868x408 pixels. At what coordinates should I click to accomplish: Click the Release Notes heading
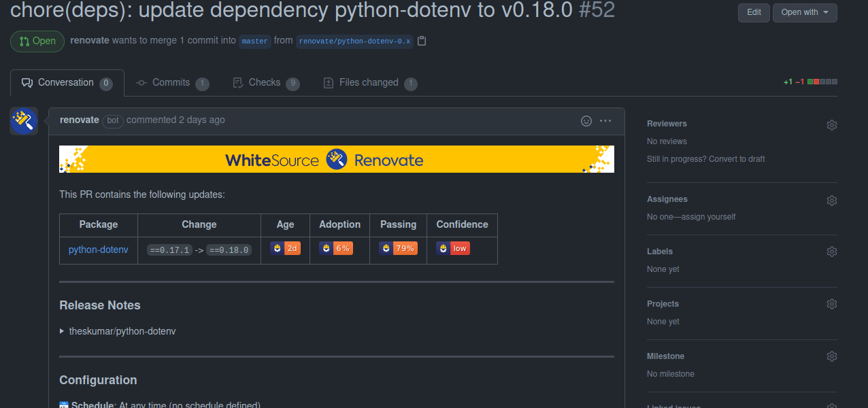(x=100, y=305)
